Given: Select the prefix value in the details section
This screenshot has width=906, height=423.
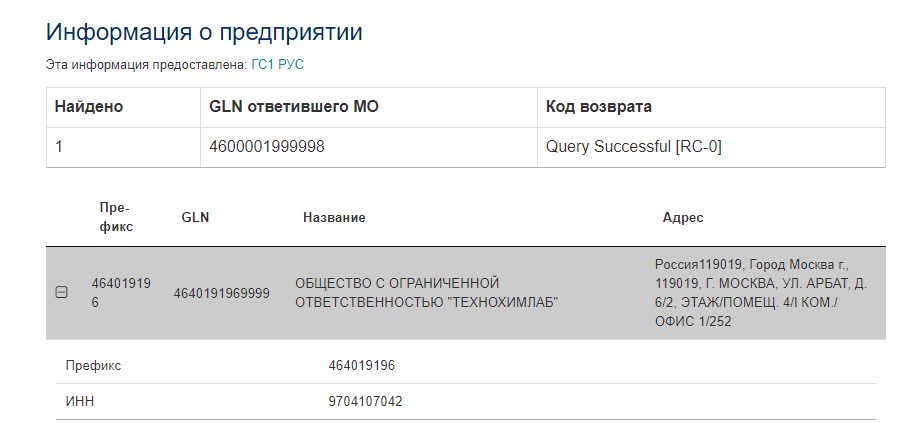Looking at the screenshot, I should tap(361, 366).
